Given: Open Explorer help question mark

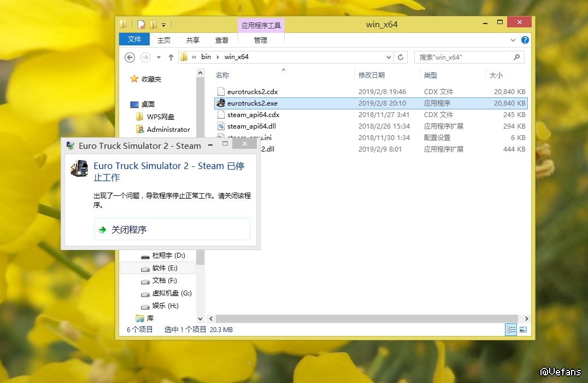Looking at the screenshot, I should 525,40.
